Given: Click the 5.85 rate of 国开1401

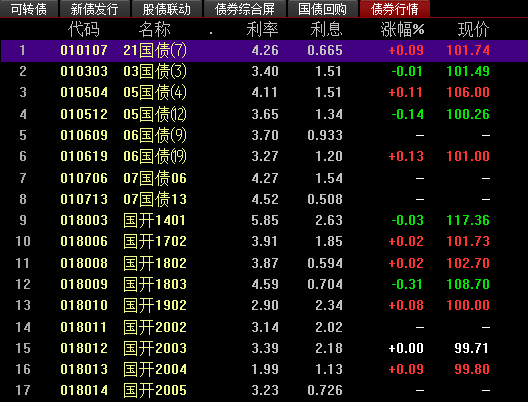Looking at the screenshot, I should point(265,220).
